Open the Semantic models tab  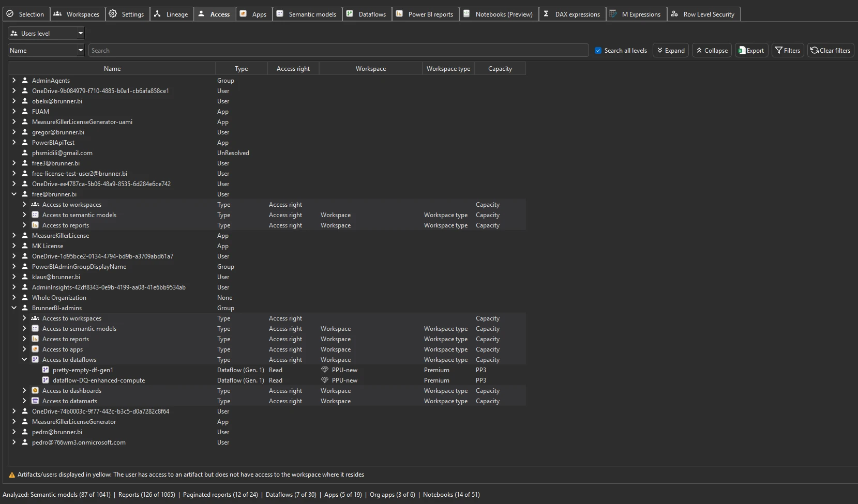point(307,14)
